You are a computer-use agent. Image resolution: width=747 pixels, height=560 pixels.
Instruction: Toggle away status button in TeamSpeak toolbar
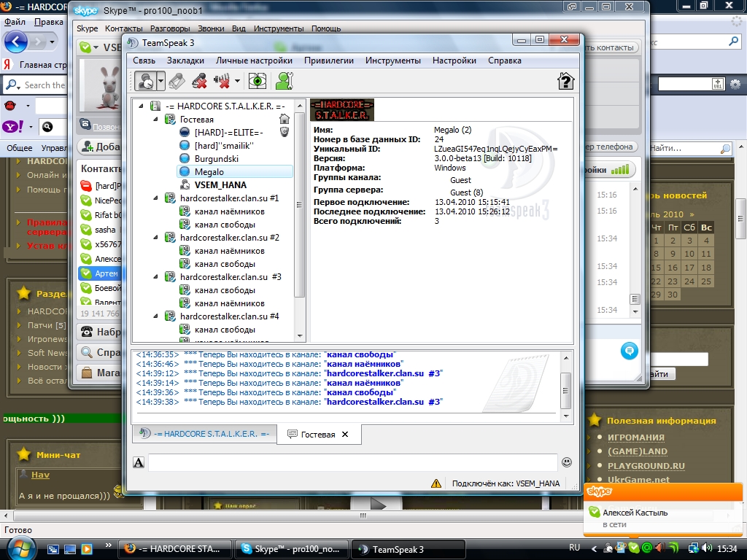tap(145, 81)
